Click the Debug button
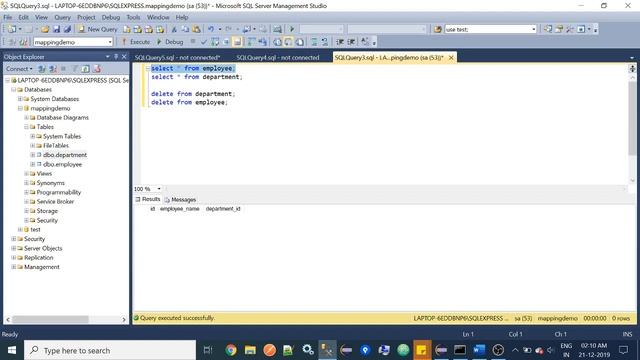640x360 pixels. coord(170,42)
